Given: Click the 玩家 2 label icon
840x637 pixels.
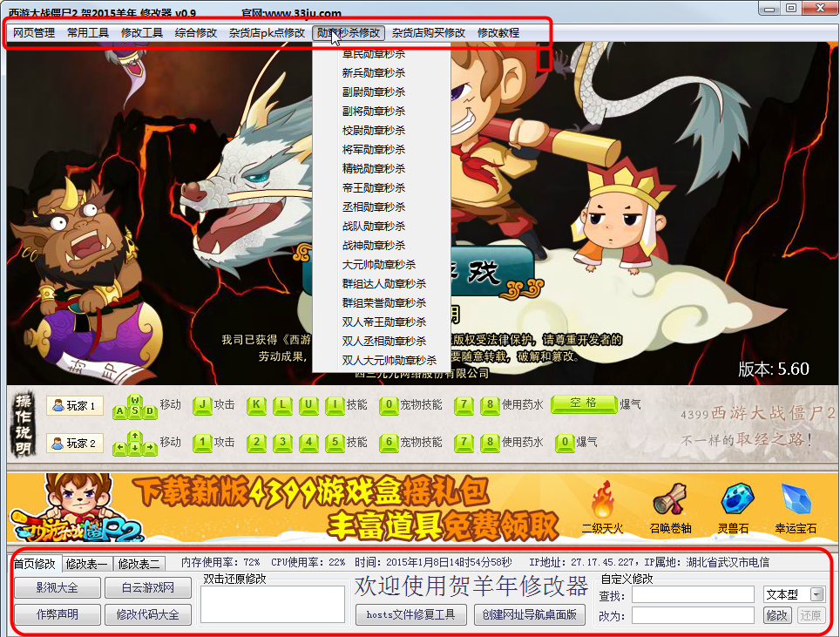Looking at the screenshot, I should pos(74,443).
